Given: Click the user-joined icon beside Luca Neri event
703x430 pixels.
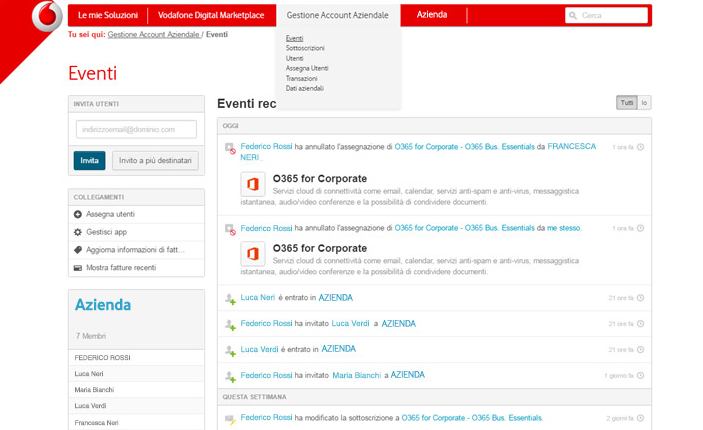Looking at the screenshot, I should click(x=230, y=298).
